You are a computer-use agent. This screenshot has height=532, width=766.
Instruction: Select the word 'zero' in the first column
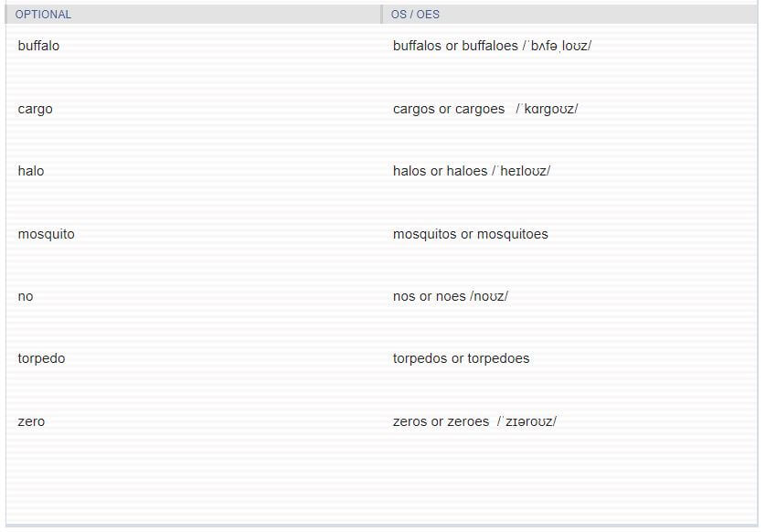coord(31,421)
